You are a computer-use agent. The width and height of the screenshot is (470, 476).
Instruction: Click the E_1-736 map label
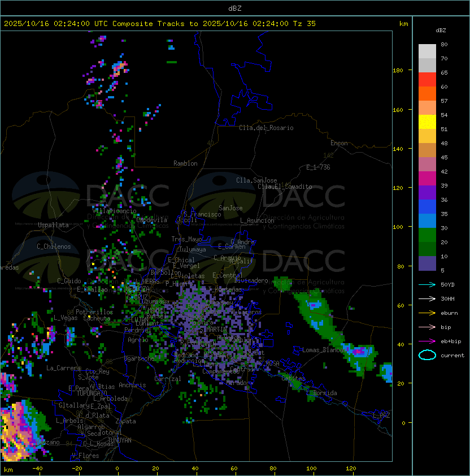tap(318, 167)
